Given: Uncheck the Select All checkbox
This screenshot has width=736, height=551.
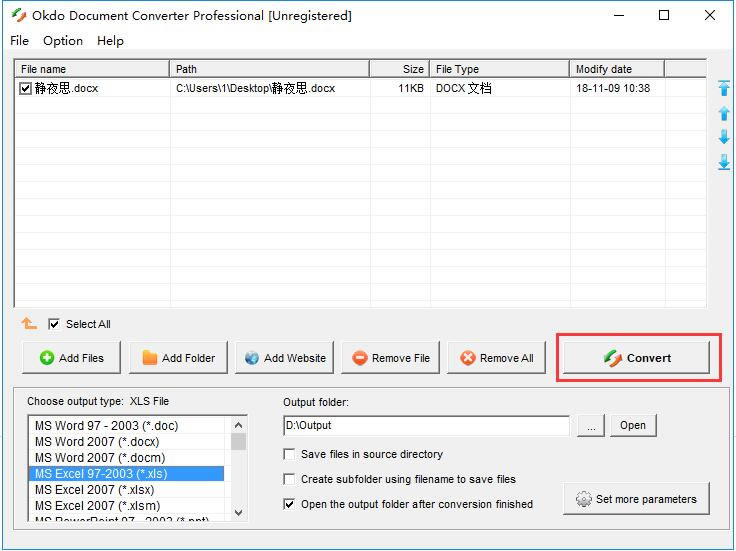Looking at the screenshot, I should click(x=54, y=324).
